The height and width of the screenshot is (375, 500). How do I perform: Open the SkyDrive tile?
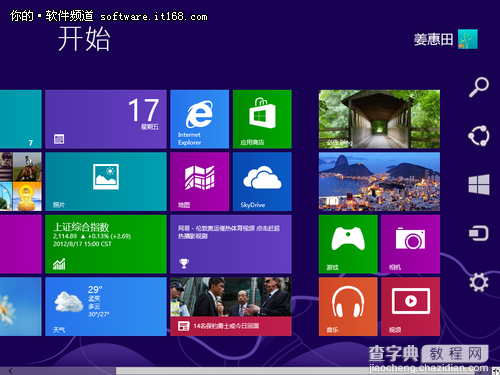(262, 182)
